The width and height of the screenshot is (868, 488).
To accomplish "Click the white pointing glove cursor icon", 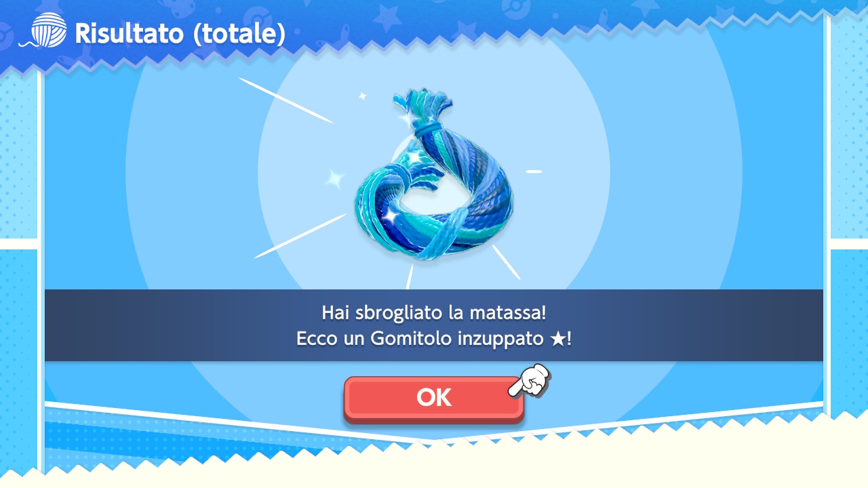I will click(x=530, y=382).
